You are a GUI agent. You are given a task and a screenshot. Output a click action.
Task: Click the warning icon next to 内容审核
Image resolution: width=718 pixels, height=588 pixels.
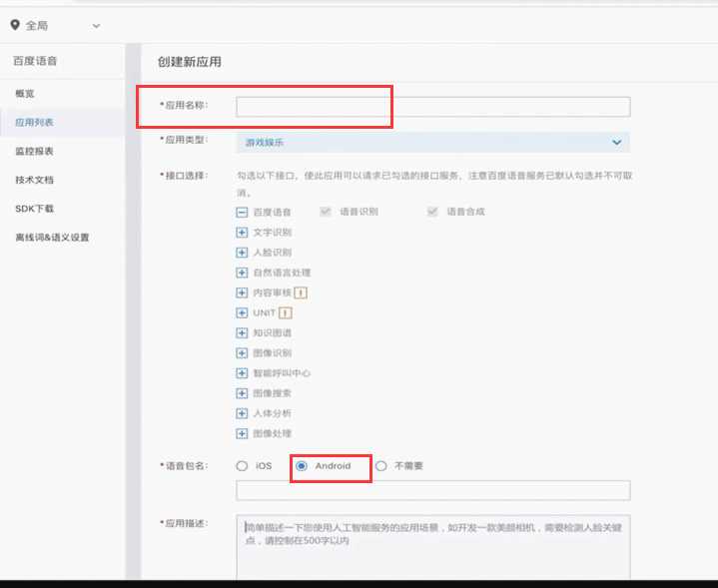pos(301,293)
